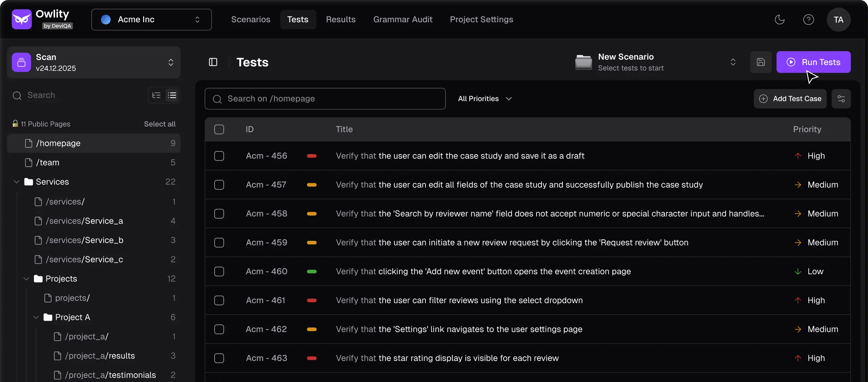The image size is (868, 382).
Task: Collapse sidebar with panel toggle icon
Action: (x=213, y=62)
